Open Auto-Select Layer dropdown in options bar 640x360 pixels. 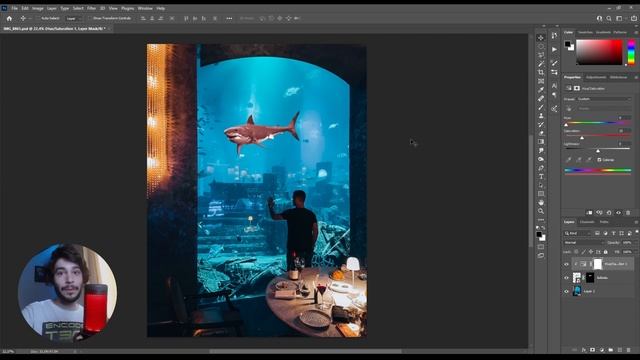click(73, 18)
